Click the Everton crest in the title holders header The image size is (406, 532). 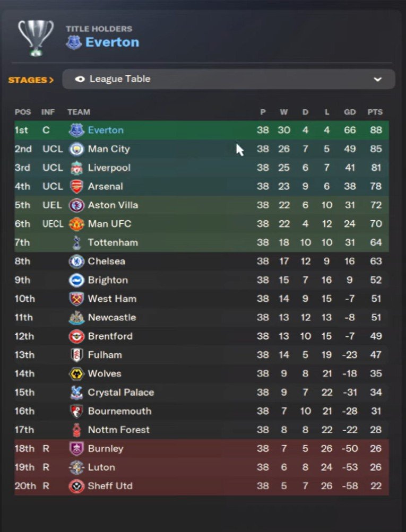[73, 42]
